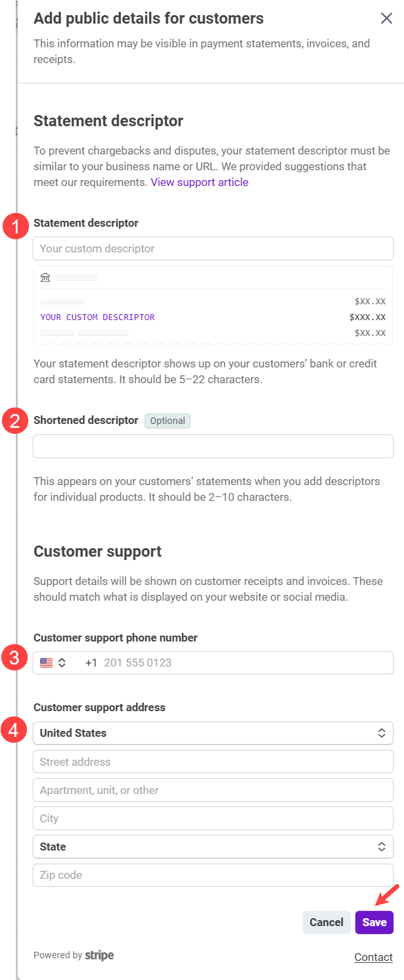404x980 pixels.
Task: Close the public details dialog
Action: 386,18
